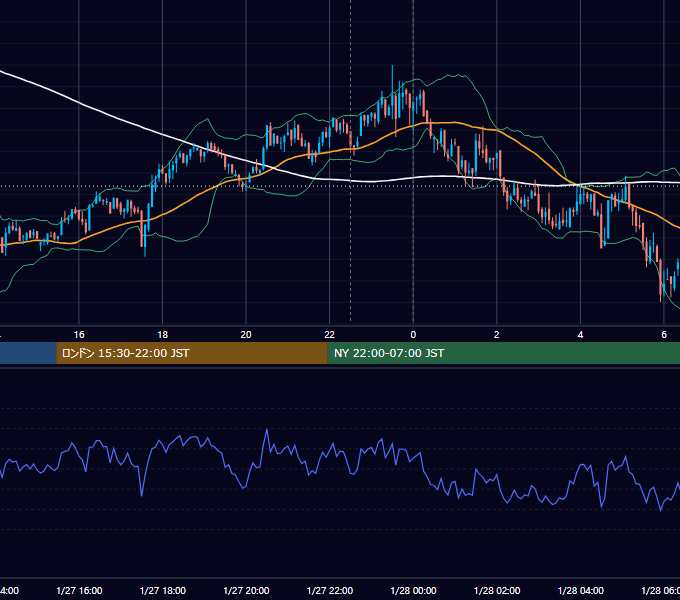The height and width of the screenshot is (600, 680).
Task: Click the NY 22:00-07:00 JST session bar
Action: point(503,353)
